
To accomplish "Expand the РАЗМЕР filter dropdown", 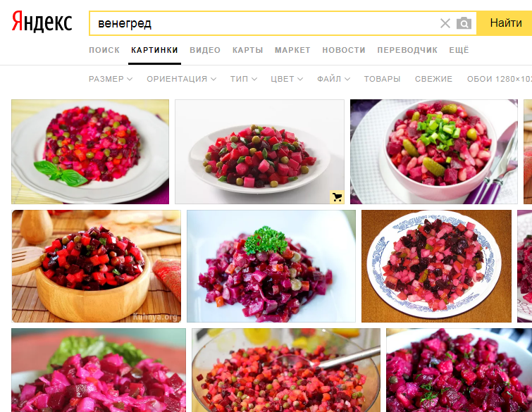I will (x=111, y=79).
